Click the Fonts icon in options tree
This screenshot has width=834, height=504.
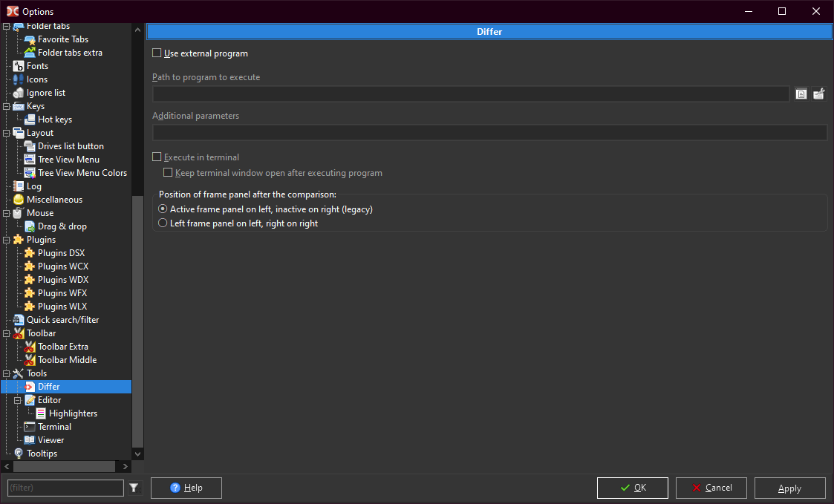(x=19, y=66)
